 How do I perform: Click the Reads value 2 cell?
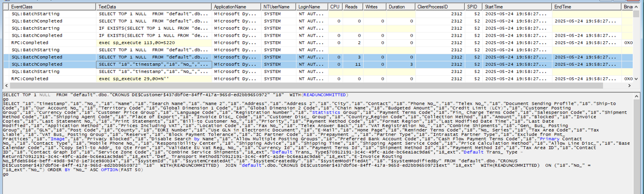(354, 43)
